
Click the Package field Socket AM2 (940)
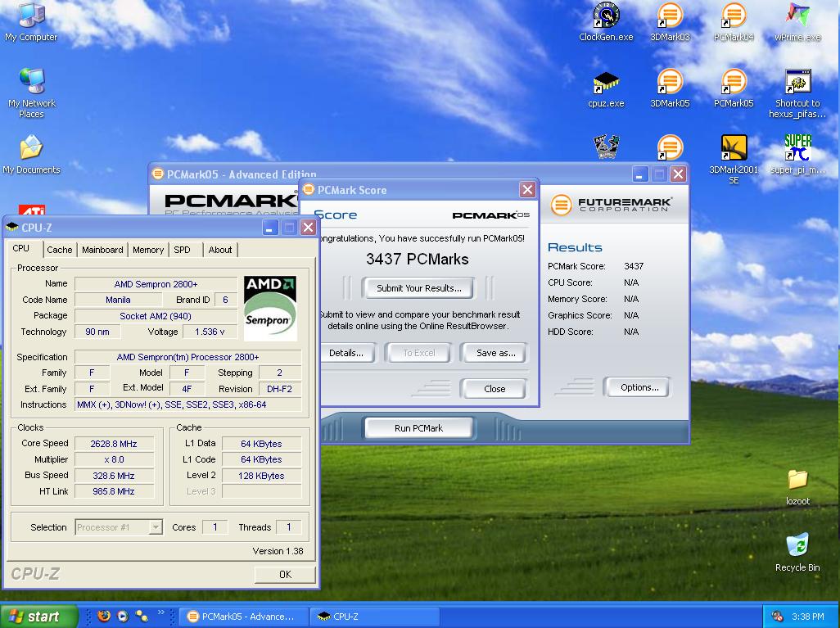156,316
